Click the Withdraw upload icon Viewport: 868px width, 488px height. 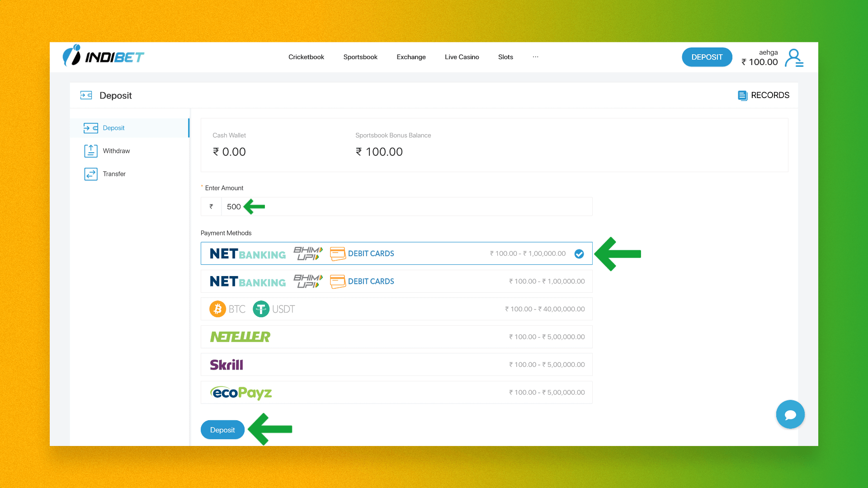91,151
